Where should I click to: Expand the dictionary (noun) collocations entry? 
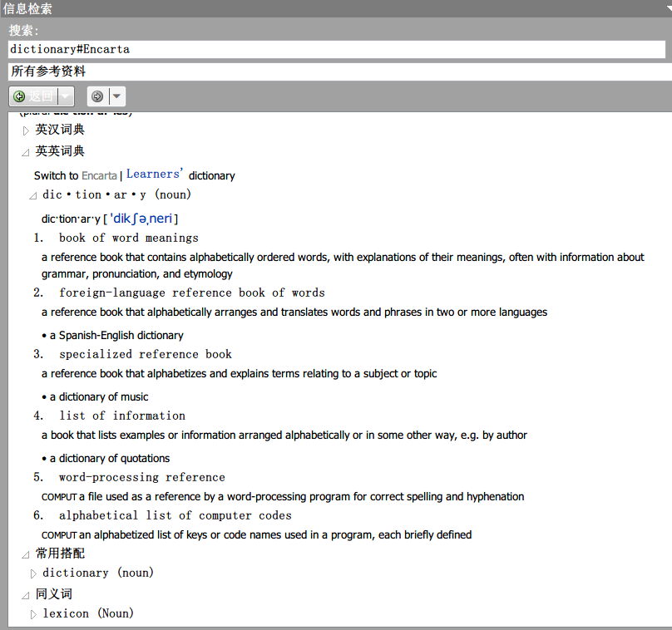click(x=33, y=573)
